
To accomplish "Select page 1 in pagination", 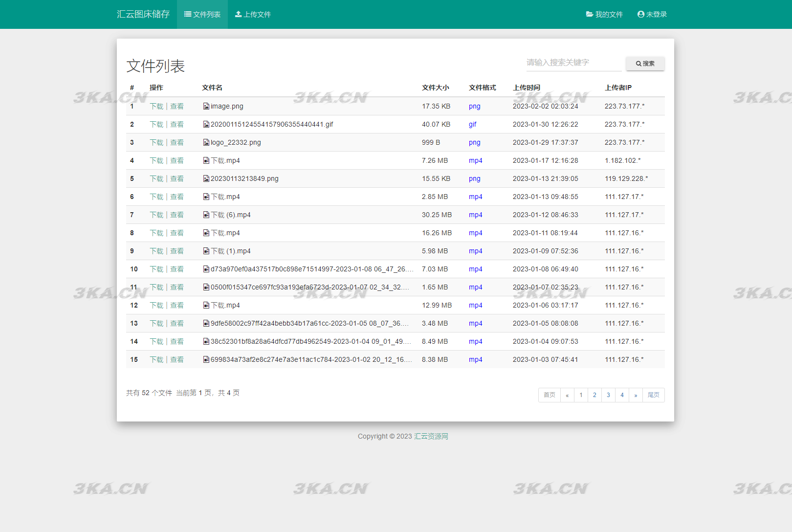I will [x=581, y=395].
